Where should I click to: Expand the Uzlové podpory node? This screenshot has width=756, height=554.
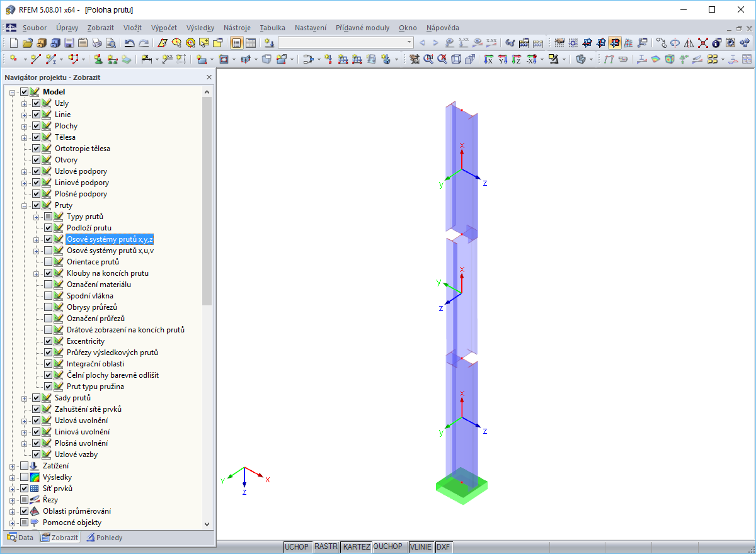(25, 171)
